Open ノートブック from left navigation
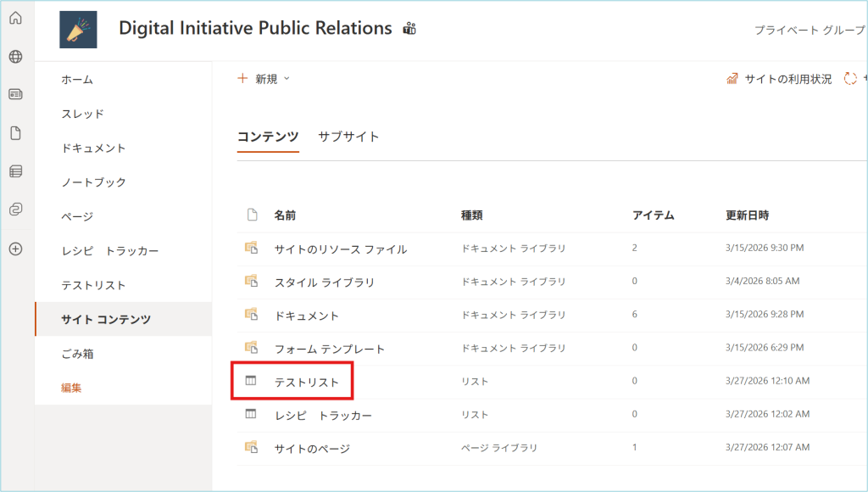 tap(93, 182)
